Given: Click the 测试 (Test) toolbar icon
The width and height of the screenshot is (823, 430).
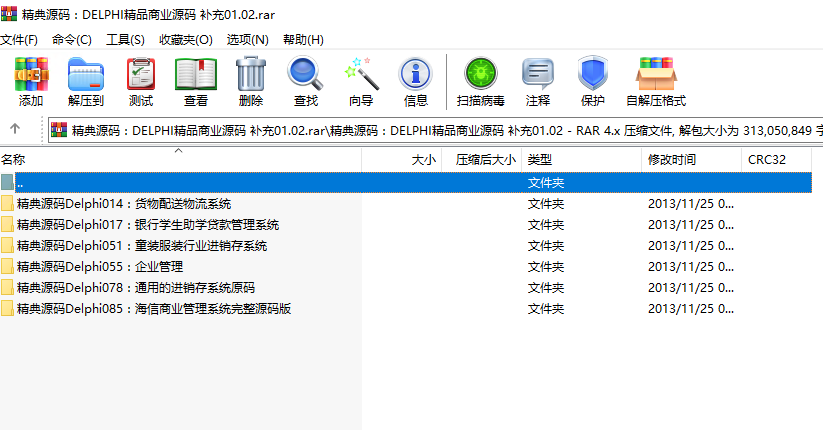Looking at the screenshot, I should (141, 74).
